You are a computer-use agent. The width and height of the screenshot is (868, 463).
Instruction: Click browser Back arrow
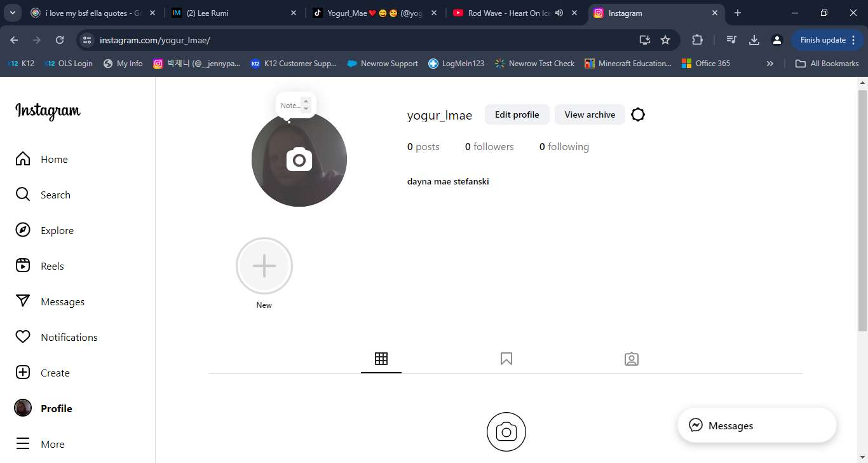pyautogui.click(x=14, y=40)
